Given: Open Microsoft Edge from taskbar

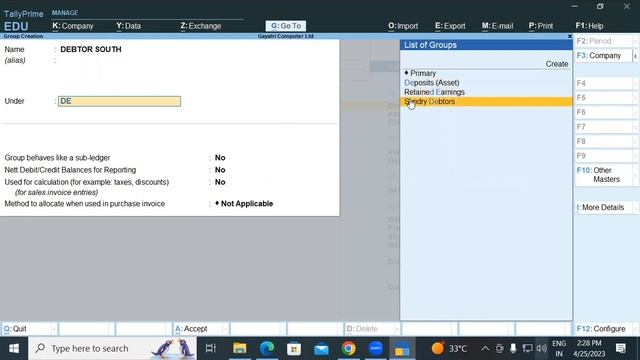Looking at the screenshot, I should tap(267, 348).
